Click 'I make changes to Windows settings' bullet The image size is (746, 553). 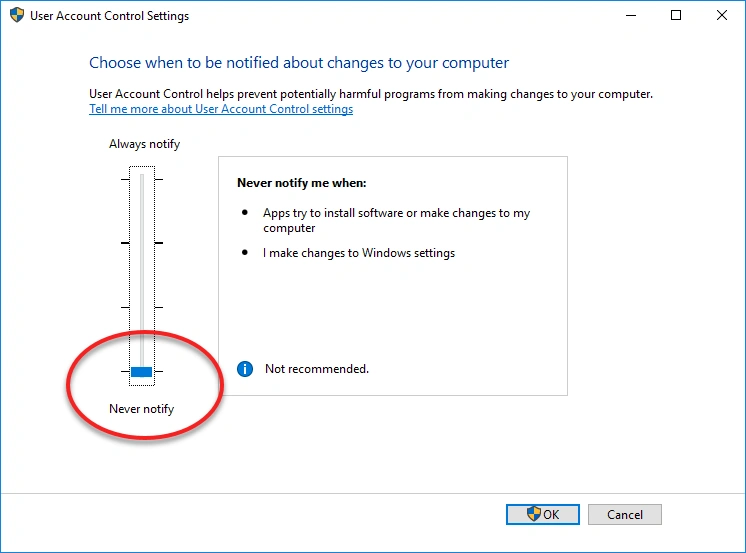point(359,253)
